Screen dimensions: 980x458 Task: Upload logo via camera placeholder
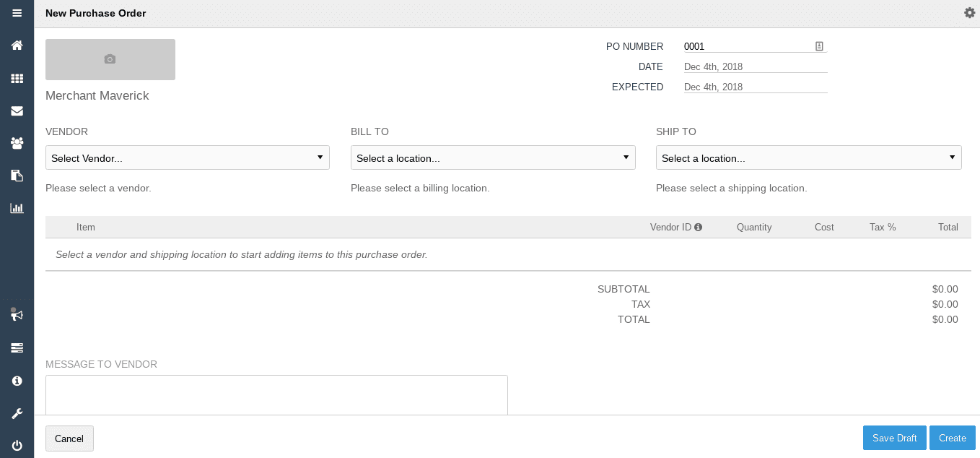tap(110, 59)
